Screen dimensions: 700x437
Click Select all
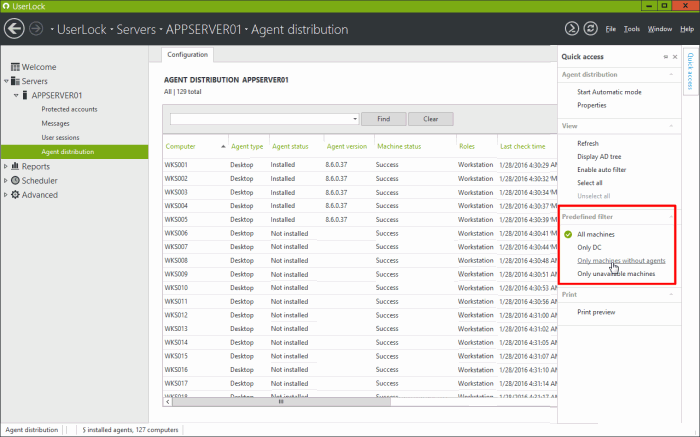point(589,183)
